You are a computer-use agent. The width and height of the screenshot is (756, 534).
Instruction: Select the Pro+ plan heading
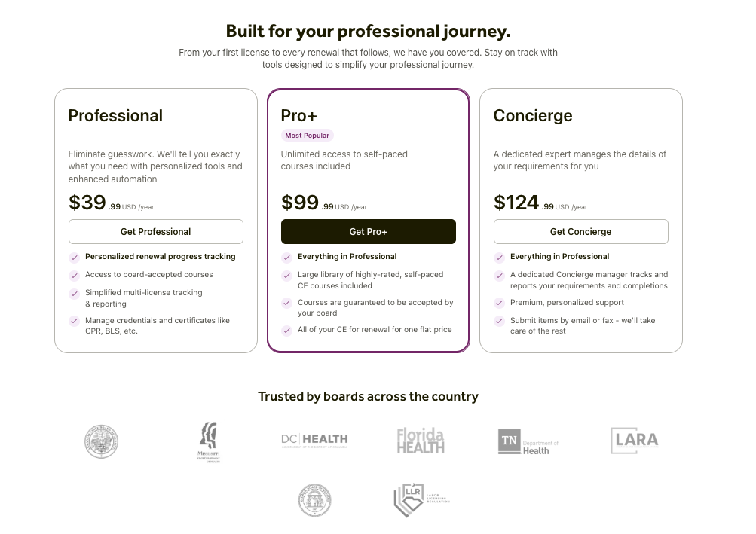pyautogui.click(x=299, y=116)
